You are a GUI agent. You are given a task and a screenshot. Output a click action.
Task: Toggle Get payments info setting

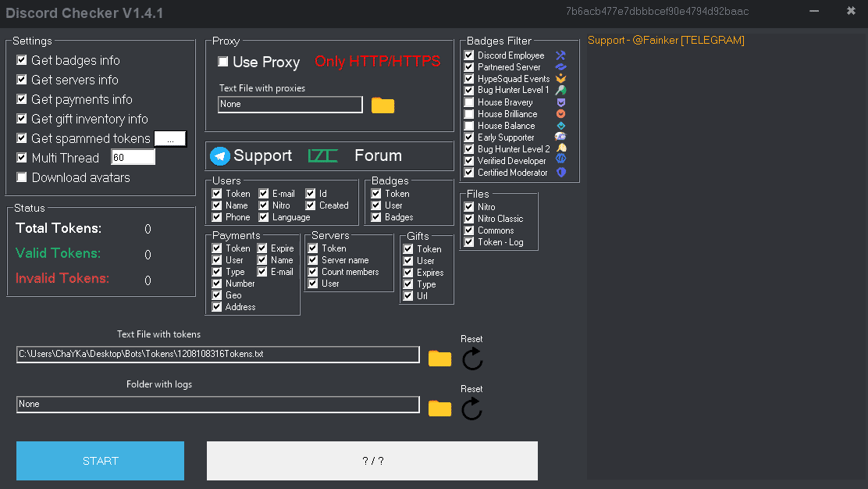(x=22, y=99)
